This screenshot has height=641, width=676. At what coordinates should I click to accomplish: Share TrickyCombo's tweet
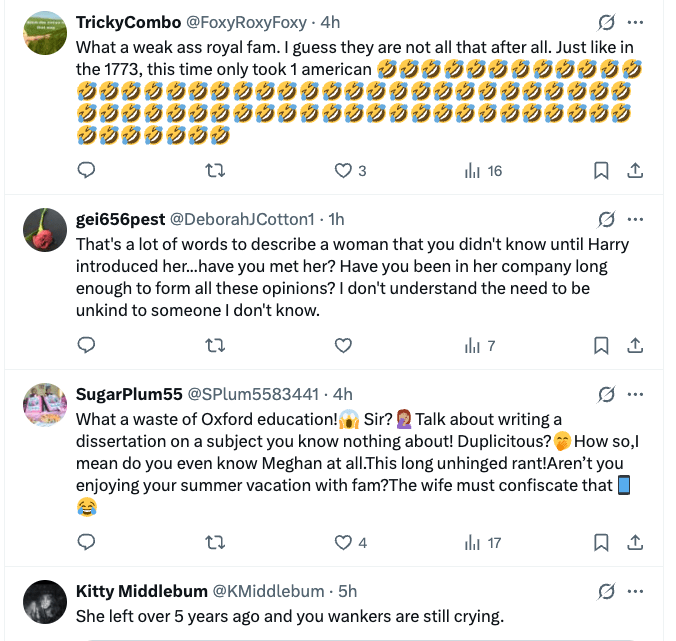click(634, 171)
